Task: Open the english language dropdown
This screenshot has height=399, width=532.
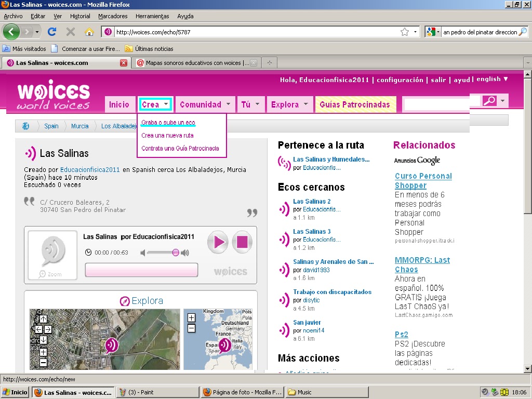Action: click(x=493, y=79)
